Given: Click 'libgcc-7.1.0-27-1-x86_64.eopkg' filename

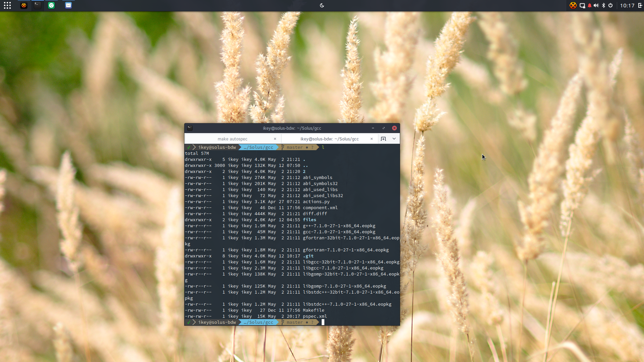Looking at the screenshot, I should click(343, 268).
